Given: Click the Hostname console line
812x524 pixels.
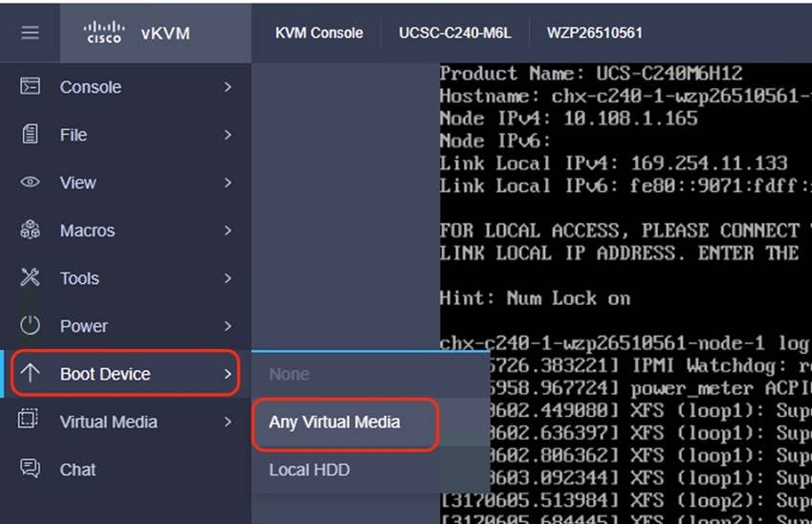Looking at the screenshot, I should tap(625, 96).
